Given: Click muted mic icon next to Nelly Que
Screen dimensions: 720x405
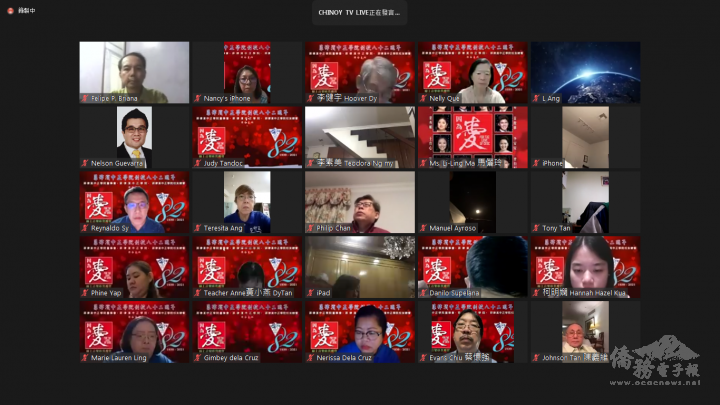Looking at the screenshot, I should 424,99.
